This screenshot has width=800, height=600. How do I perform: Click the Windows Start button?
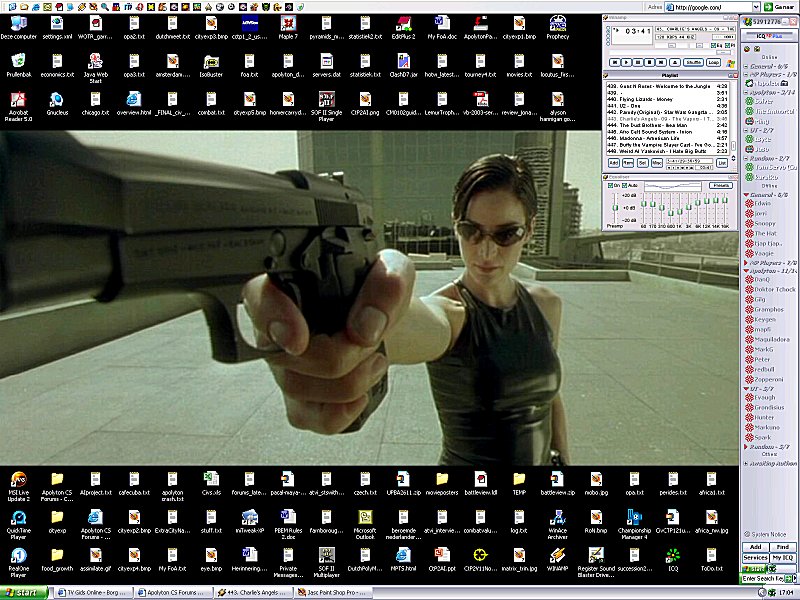coord(25,593)
